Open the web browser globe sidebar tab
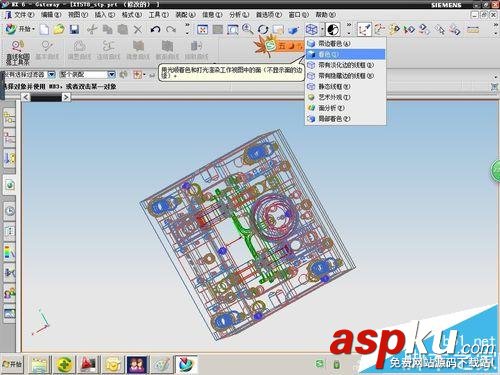 pos(10,185)
